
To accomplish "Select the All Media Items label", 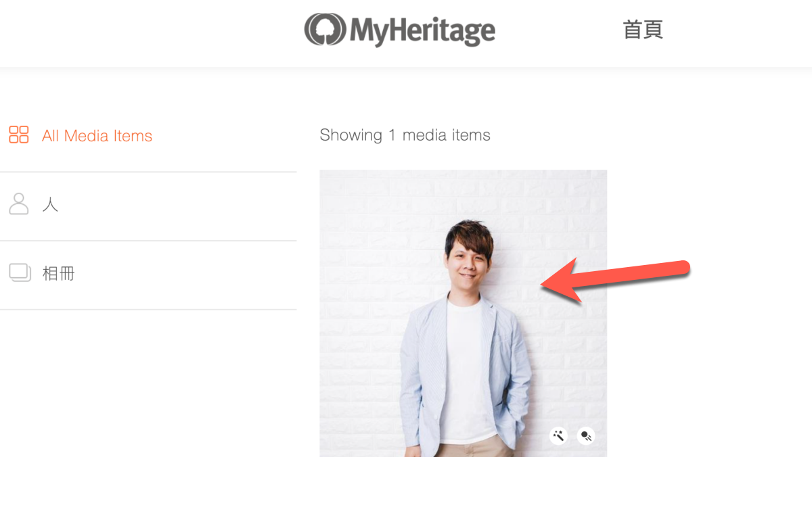I will click(97, 136).
